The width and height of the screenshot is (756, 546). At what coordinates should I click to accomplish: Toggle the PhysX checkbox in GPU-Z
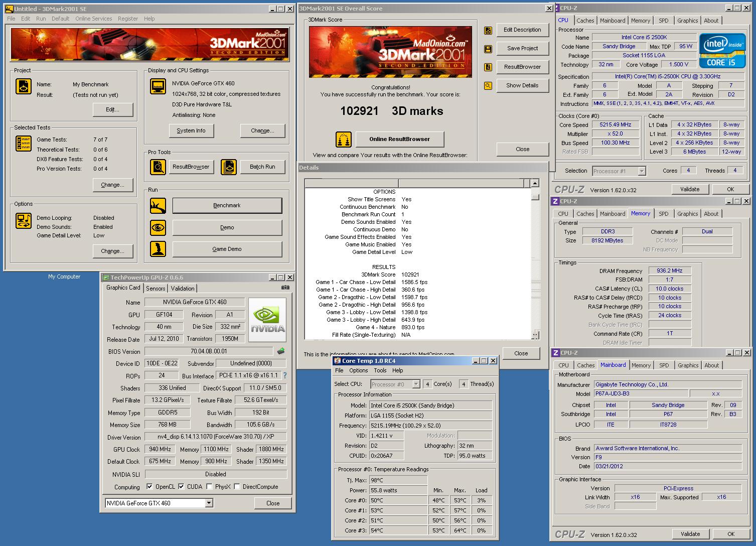(x=209, y=487)
